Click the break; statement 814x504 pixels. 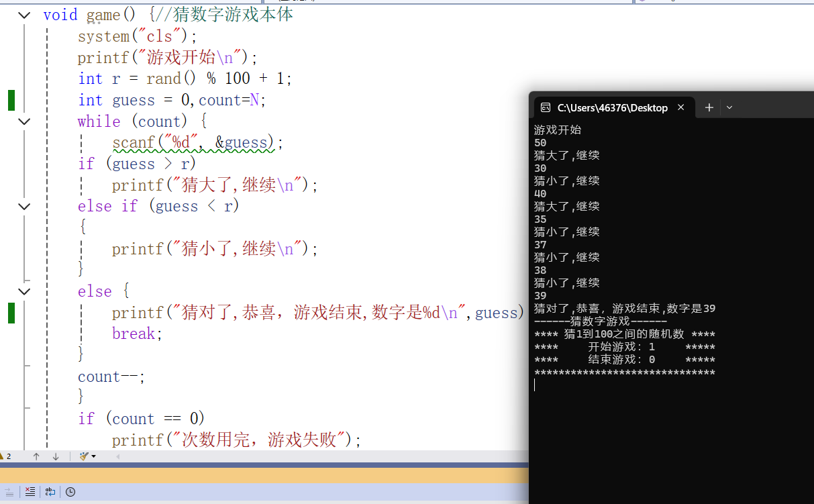[x=138, y=334]
